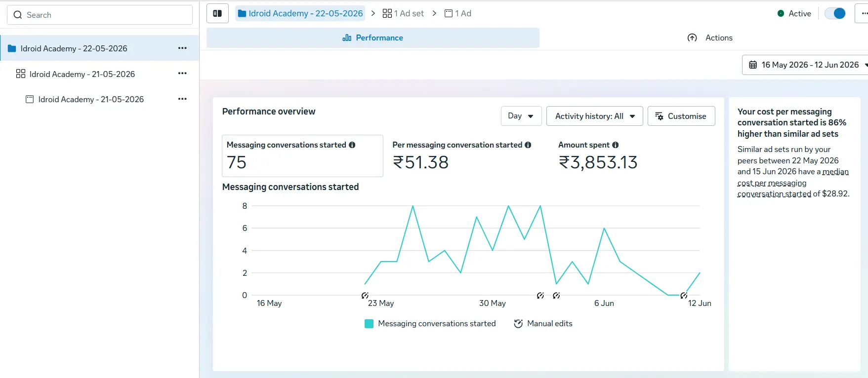The width and height of the screenshot is (868, 378).
Task: Click the split panel view icon
Action: [x=217, y=13]
